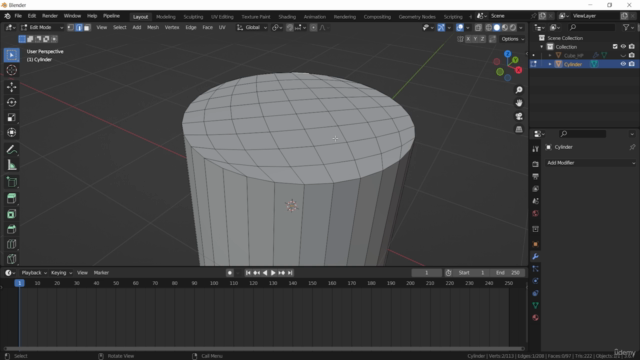Open the Edit Mode dropdown
This screenshot has height=360, width=640.
pos(42,27)
